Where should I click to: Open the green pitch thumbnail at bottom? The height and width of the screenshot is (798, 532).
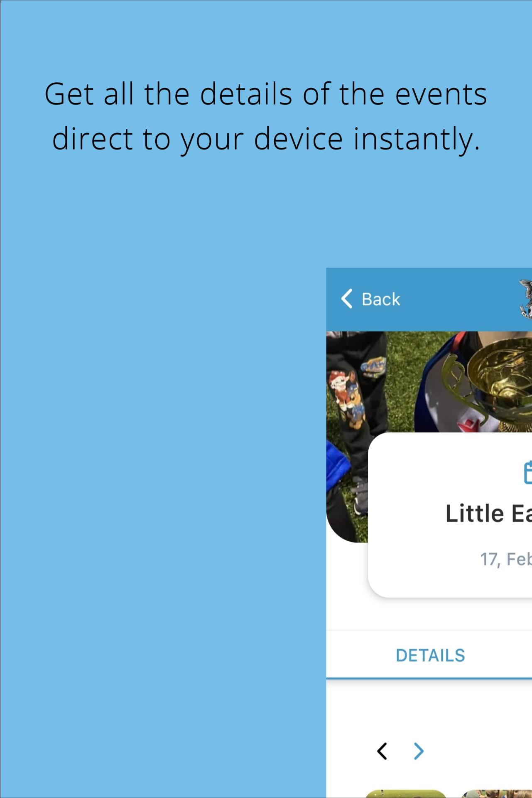point(405,793)
